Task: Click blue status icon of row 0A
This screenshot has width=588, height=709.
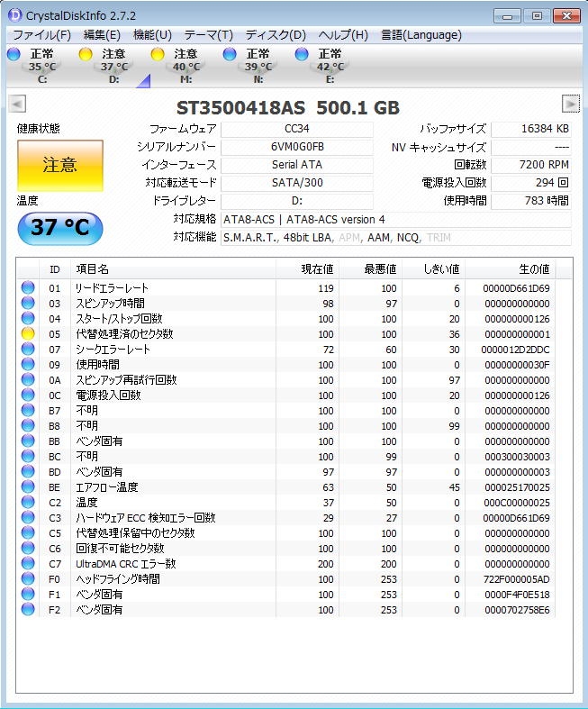Action: click(x=28, y=380)
